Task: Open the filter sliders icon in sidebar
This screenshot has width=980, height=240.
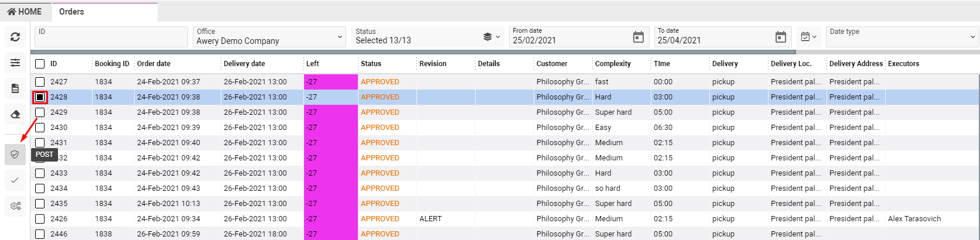Action: click(15, 63)
